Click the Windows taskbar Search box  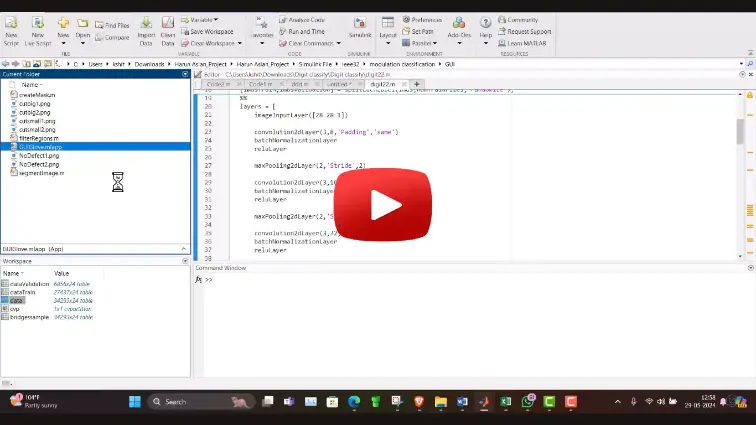[x=195, y=402]
